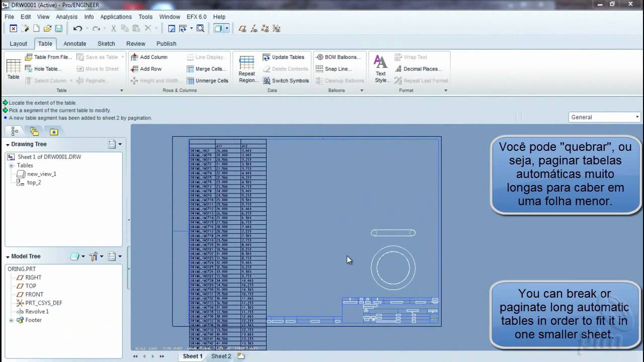Screen dimensions: 644x362
Task: Select Revolve 1 in the Model Tree
Action: tap(37, 312)
